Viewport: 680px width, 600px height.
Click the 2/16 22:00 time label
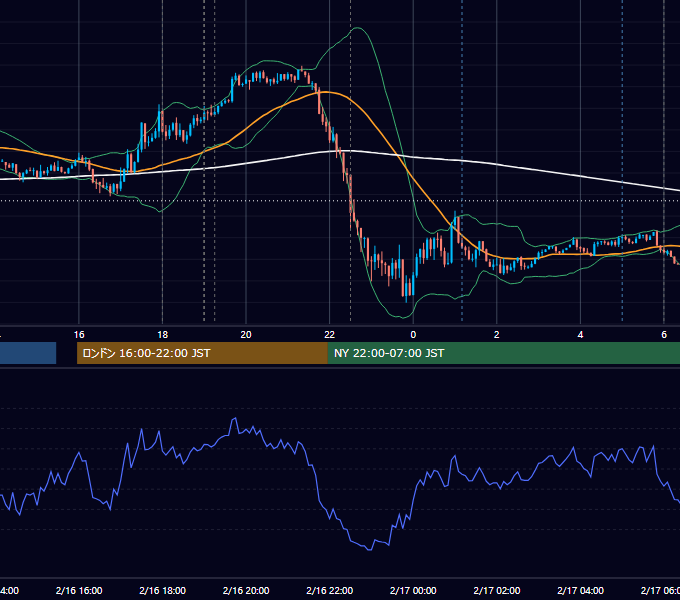pos(330,590)
